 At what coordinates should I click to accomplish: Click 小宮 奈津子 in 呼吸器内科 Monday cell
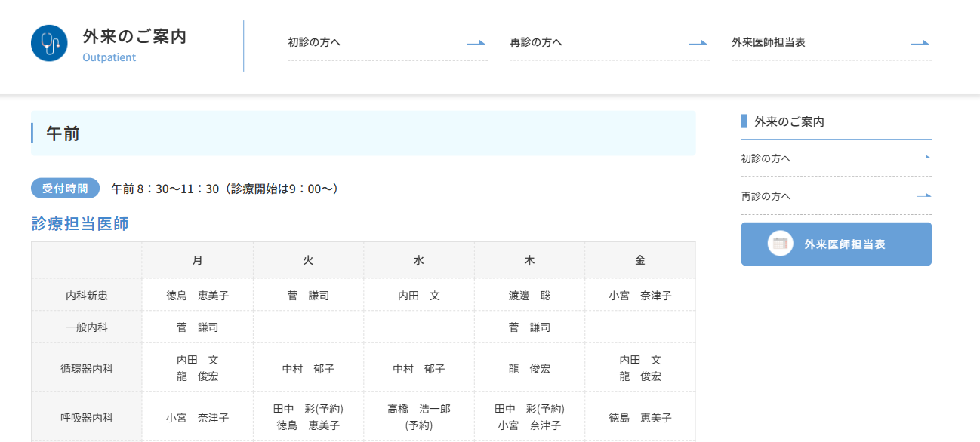197,417
